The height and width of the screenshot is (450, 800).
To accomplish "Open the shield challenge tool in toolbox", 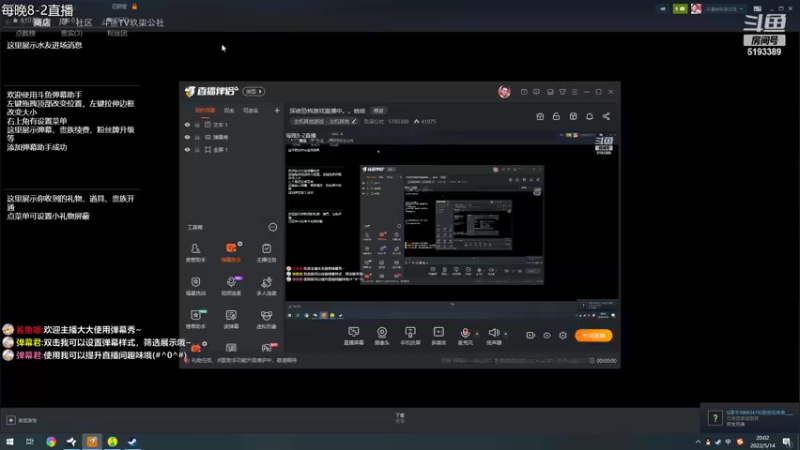I will [195, 286].
